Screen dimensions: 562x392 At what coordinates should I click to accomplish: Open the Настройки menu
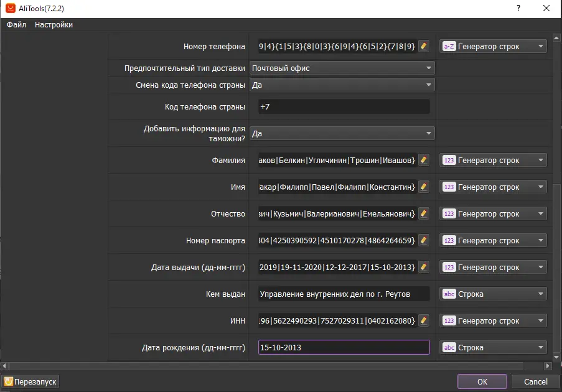tap(54, 25)
